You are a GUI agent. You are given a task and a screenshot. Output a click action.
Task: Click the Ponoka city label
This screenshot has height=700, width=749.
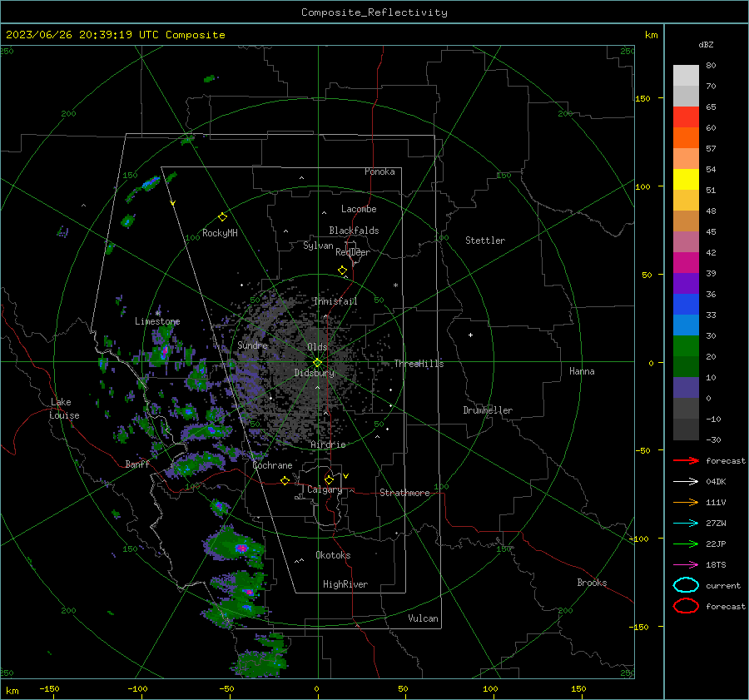(379, 171)
